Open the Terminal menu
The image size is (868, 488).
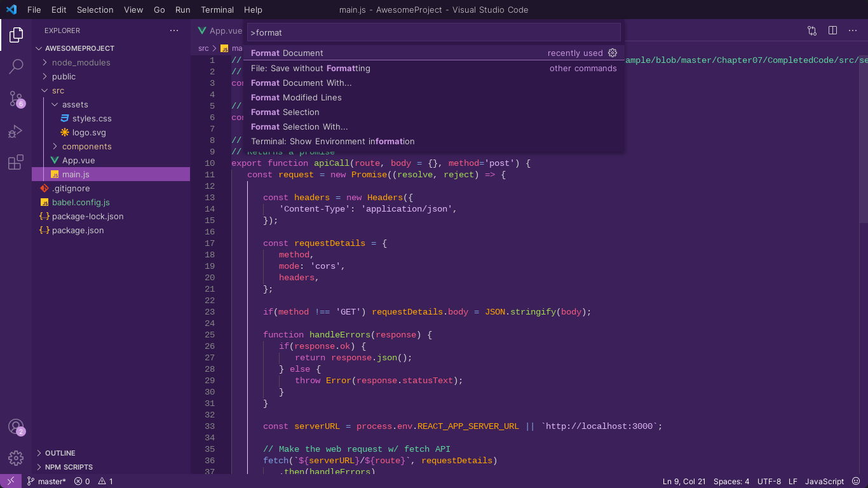[217, 10]
